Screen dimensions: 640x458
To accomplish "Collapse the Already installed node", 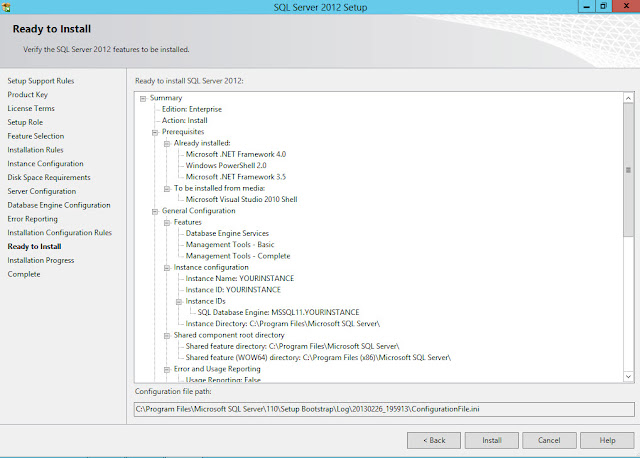I will coord(167,144).
